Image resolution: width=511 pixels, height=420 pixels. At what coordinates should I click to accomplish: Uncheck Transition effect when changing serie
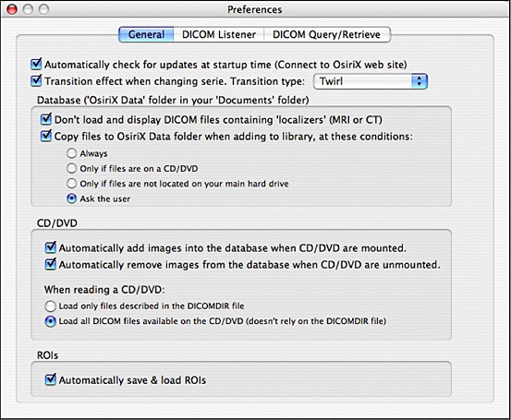click(36, 80)
